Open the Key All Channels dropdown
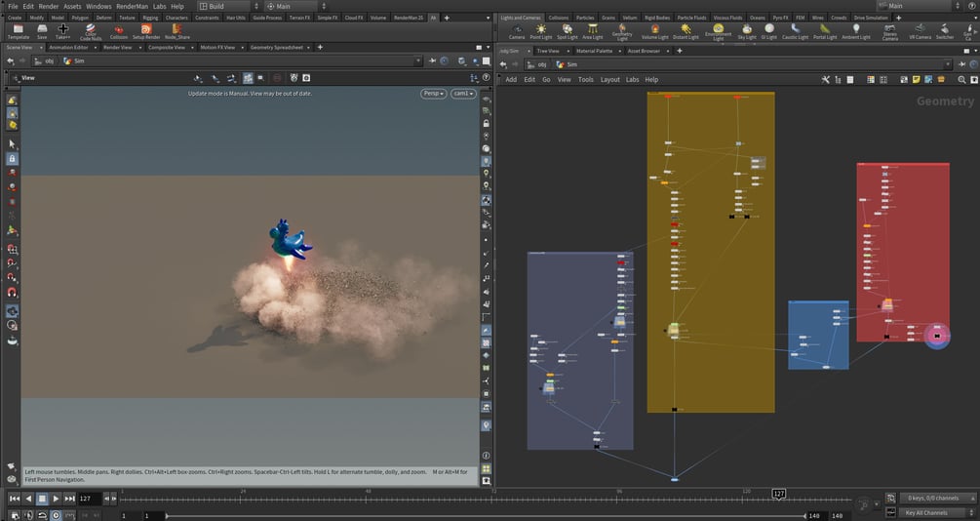The height and width of the screenshot is (521, 980). click(937, 513)
